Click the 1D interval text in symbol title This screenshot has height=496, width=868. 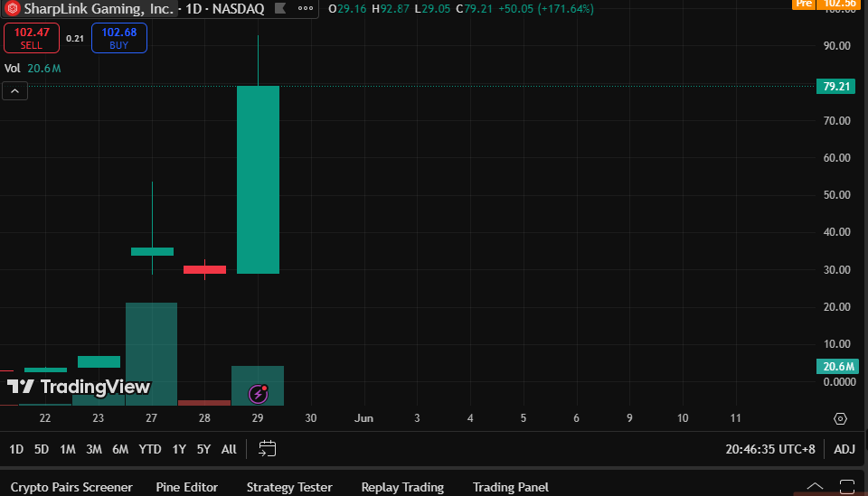click(193, 9)
